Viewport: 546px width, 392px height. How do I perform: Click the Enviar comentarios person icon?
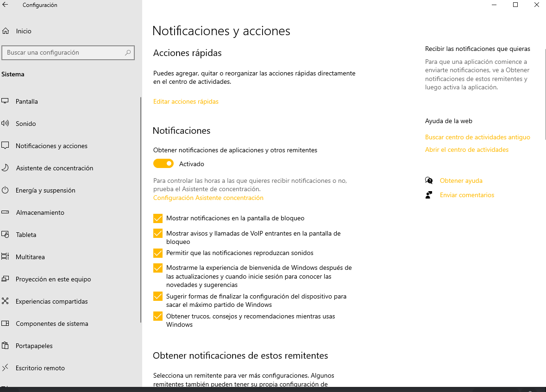click(x=429, y=195)
